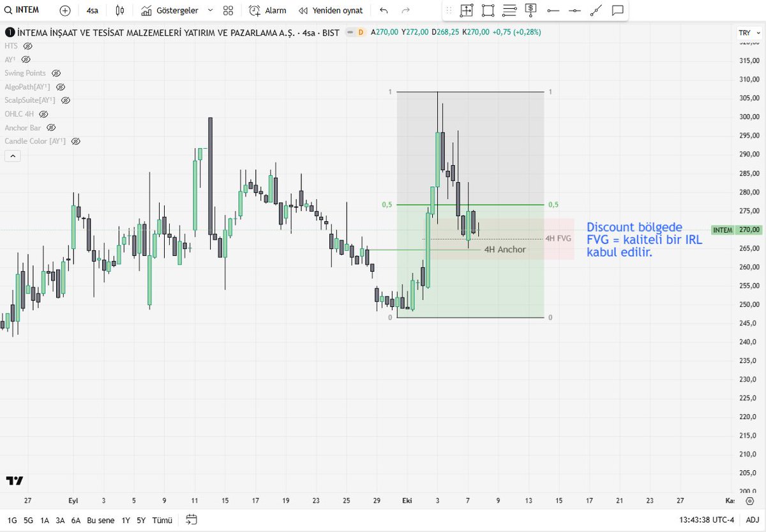The image size is (766, 532).
Task: Toggle the ADJ price adjustment
Action: tap(753, 520)
